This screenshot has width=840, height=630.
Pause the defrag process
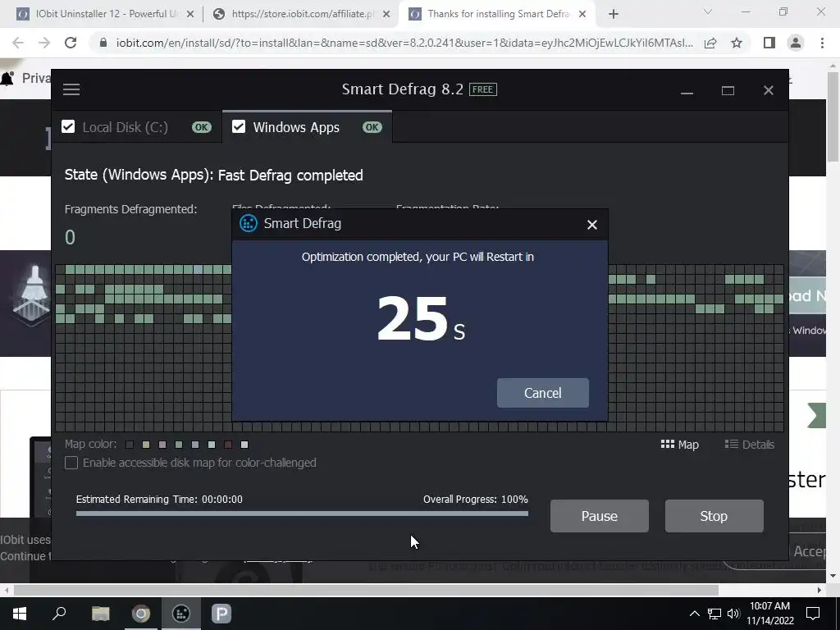click(x=599, y=516)
